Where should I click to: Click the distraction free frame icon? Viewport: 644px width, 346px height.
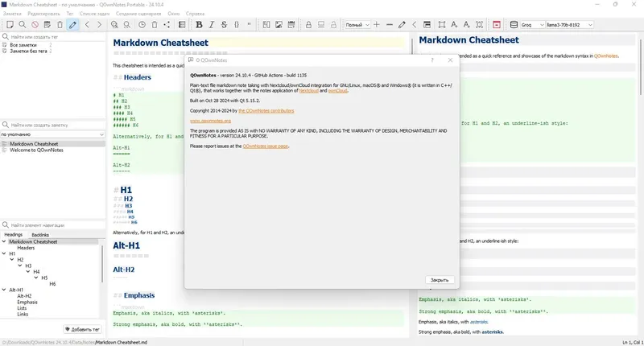[x=441, y=25]
